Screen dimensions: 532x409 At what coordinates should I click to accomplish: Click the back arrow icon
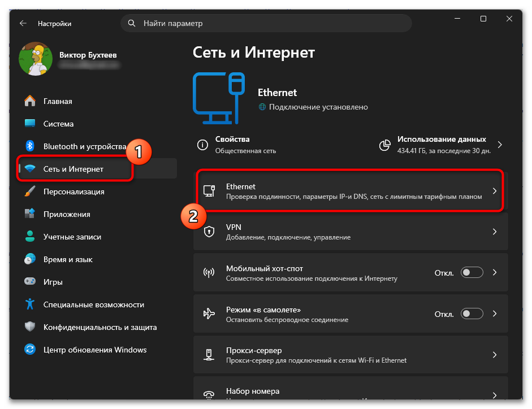(x=23, y=23)
